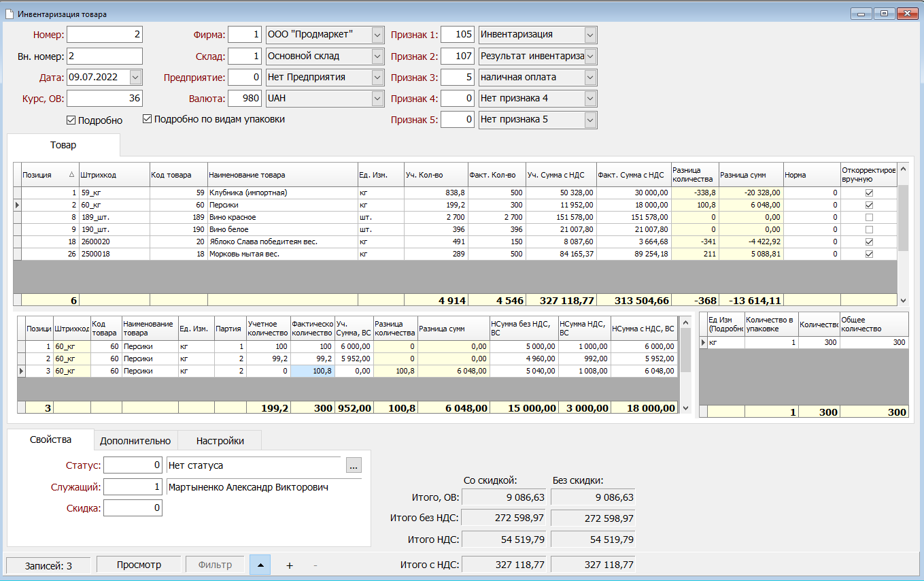Click the Курс, ОВ input field

point(105,98)
